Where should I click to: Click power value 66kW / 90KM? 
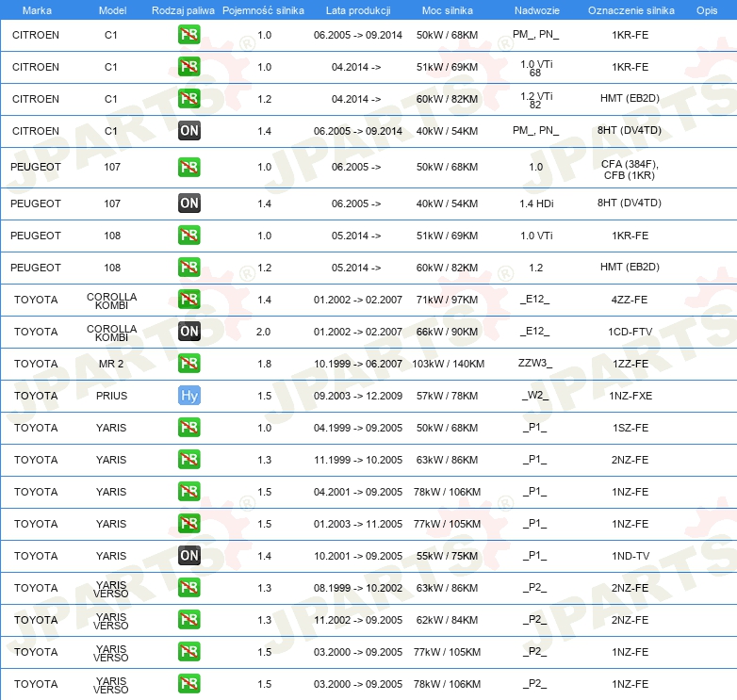[x=447, y=332]
